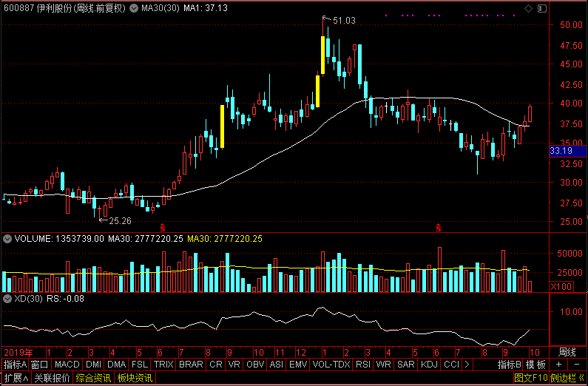Screen dimensions: 588x386
Task: Zoom out chart with minus button
Action: click(x=577, y=365)
